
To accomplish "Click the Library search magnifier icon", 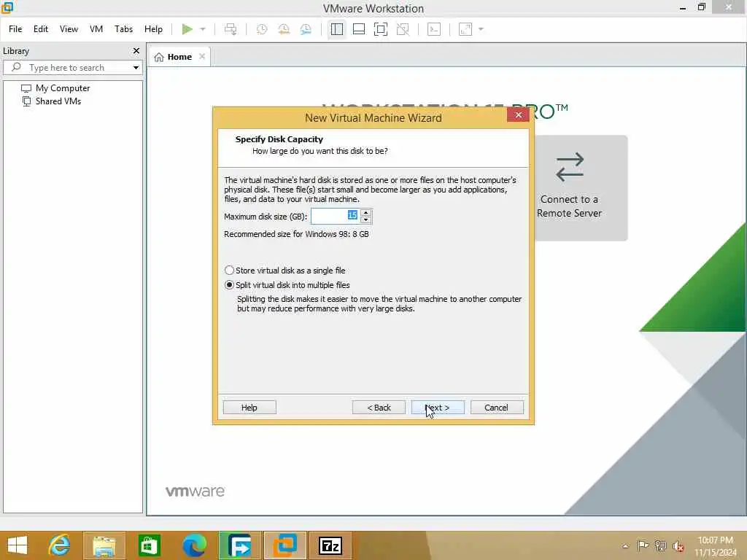I will (x=16, y=67).
